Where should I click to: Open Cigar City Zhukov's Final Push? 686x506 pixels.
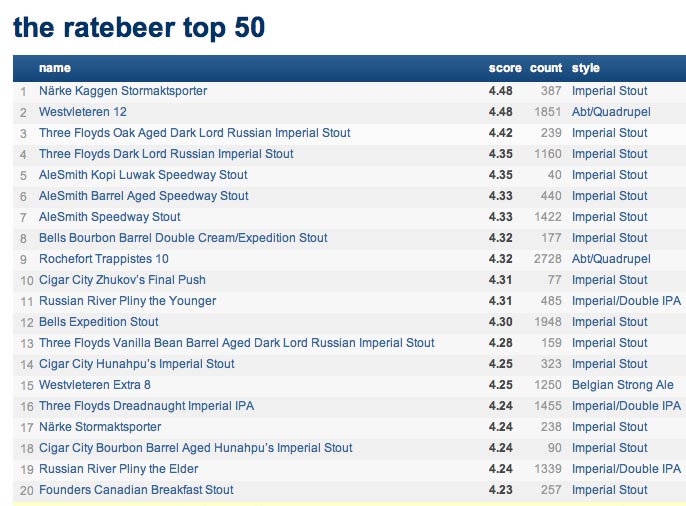click(122, 280)
